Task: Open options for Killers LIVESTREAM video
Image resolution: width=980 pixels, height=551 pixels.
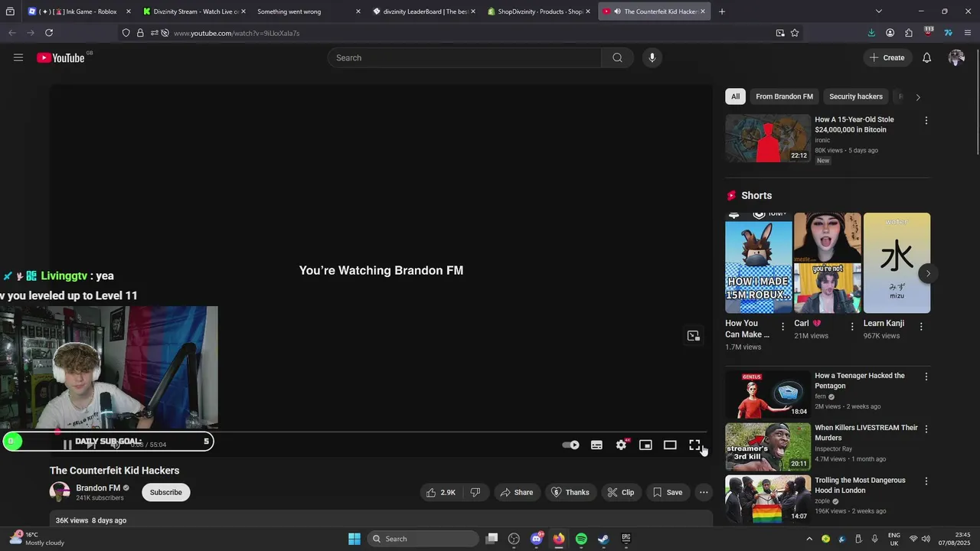Action: pyautogui.click(x=926, y=429)
